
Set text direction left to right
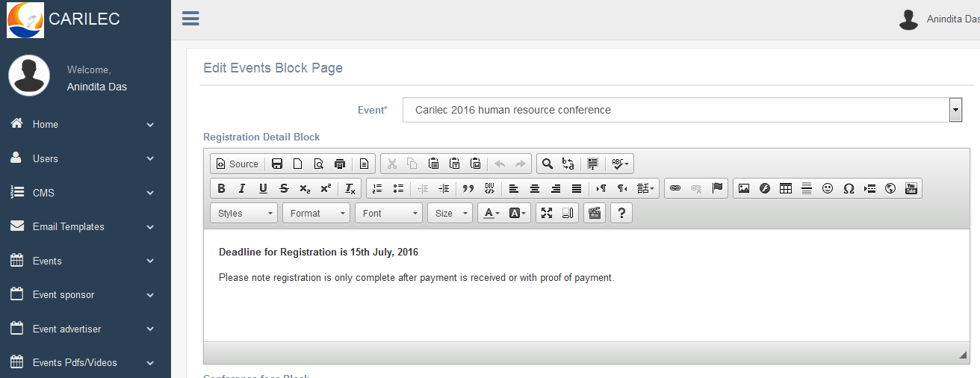[601, 188]
